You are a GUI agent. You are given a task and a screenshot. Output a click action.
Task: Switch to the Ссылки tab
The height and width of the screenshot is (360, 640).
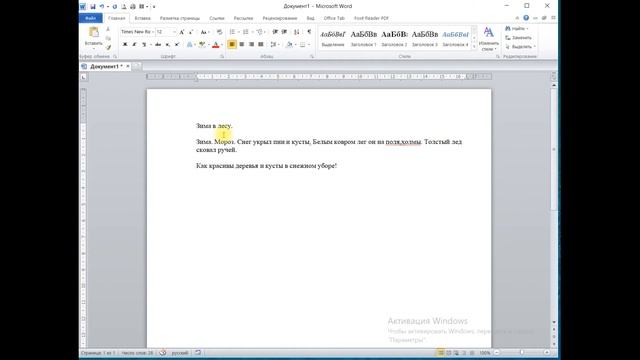217,18
